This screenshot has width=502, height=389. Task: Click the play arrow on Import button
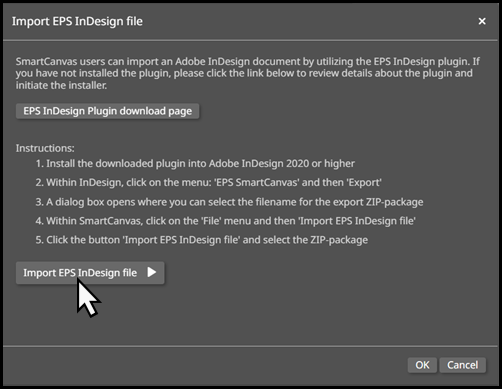152,272
